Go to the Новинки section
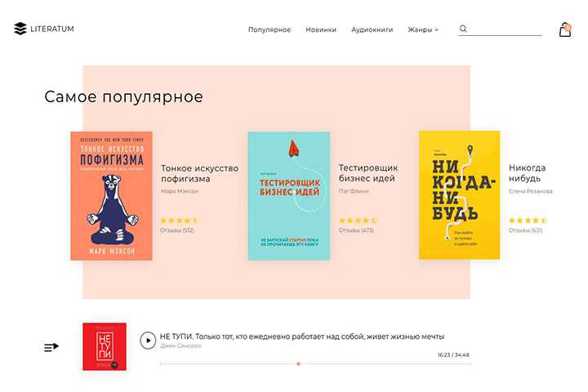Screen dimensions: 588x392 (321, 29)
